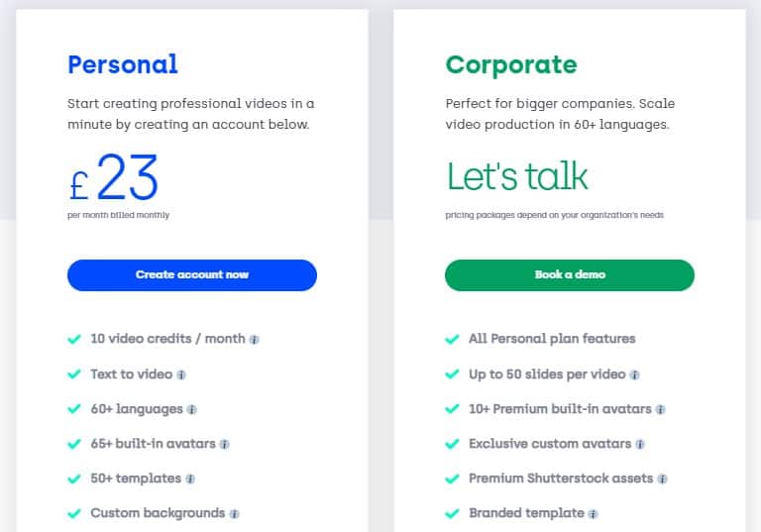Open info icon next to Premium Shutterstock assets

(662, 479)
